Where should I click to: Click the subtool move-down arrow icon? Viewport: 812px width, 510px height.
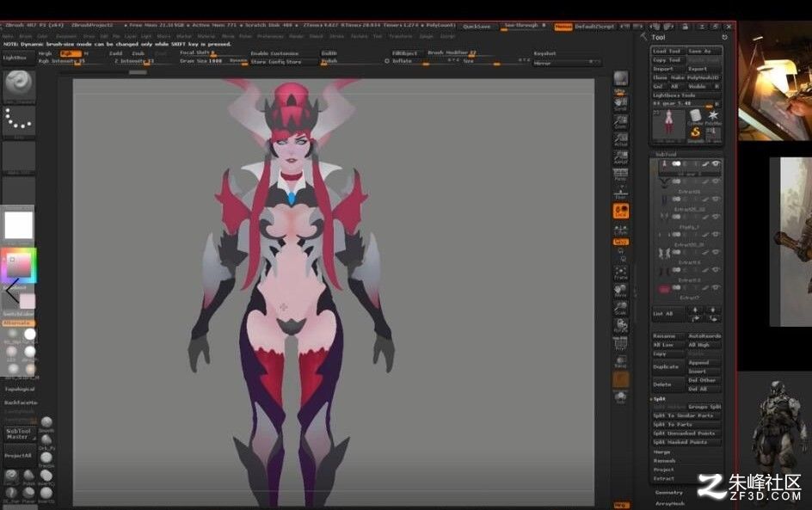pyautogui.click(x=712, y=310)
